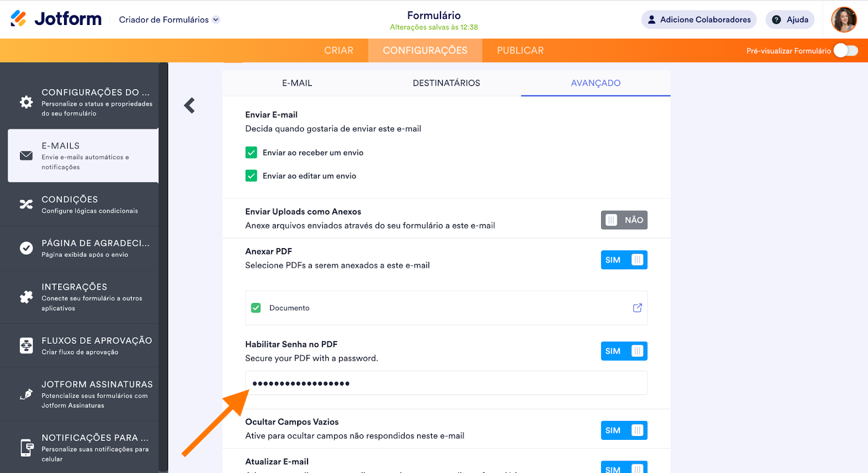
Task: Click the Ajuda help button
Action: 790,20
